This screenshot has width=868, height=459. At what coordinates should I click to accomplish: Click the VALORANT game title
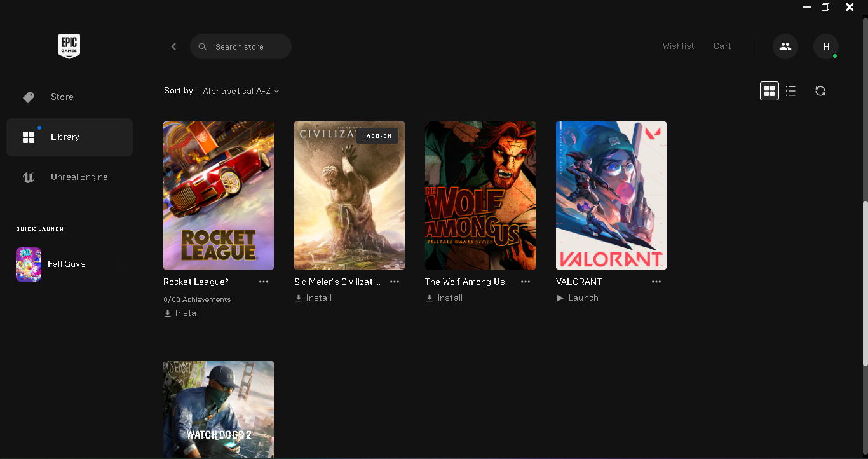point(579,282)
